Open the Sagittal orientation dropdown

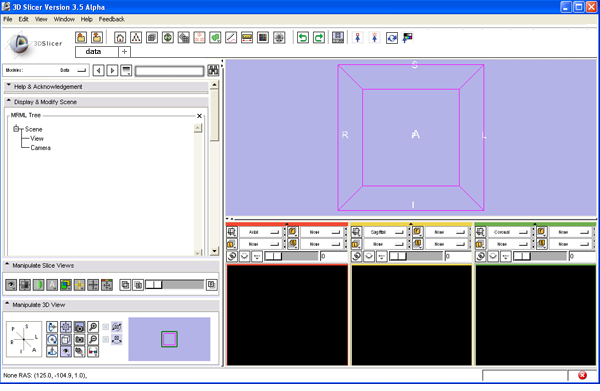tap(386, 232)
